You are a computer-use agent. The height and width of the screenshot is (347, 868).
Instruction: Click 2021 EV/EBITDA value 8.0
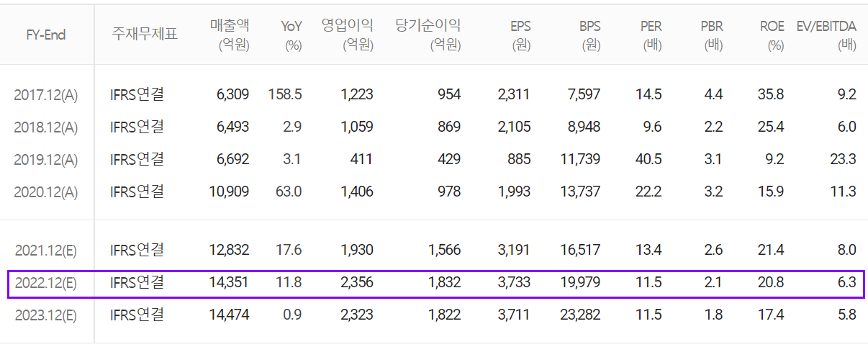pos(846,250)
